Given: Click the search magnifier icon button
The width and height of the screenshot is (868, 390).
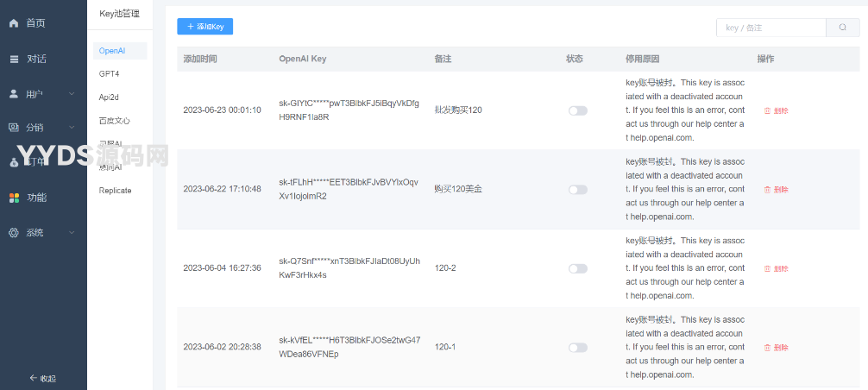Looking at the screenshot, I should (x=842, y=28).
